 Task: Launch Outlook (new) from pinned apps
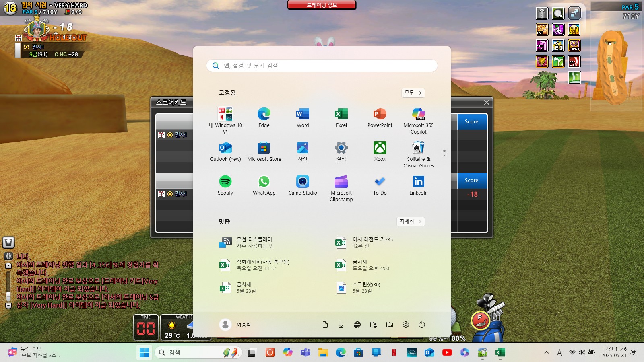click(x=225, y=151)
